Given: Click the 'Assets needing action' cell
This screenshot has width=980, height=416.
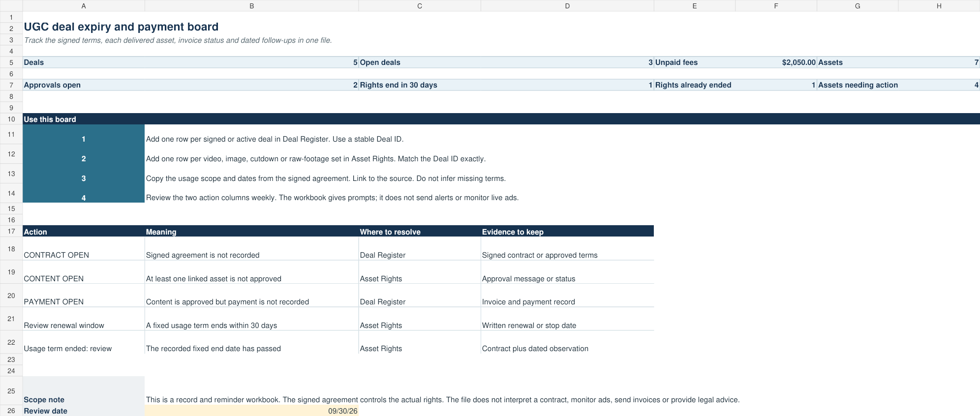Looking at the screenshot, I should coord(857,85).
